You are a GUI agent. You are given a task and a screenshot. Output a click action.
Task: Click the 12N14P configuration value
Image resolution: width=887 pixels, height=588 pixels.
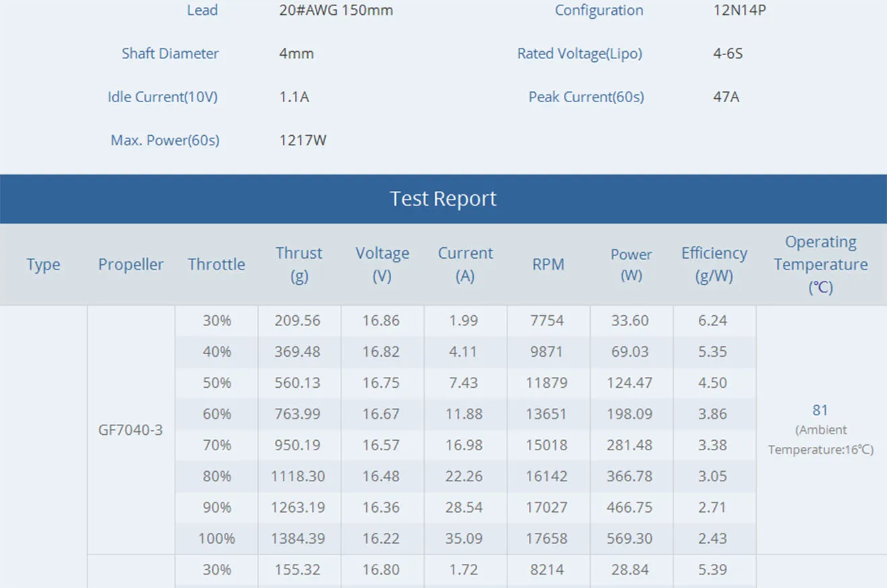pos(739,11)
